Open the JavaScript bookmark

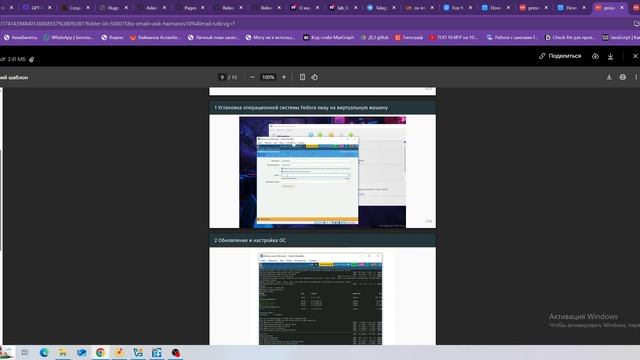[x=621, y=38]
